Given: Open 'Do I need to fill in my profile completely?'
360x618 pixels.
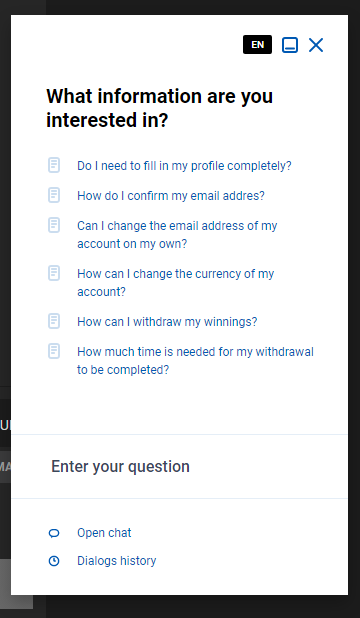Looking at the screenshot, I should tap(184, 166).
